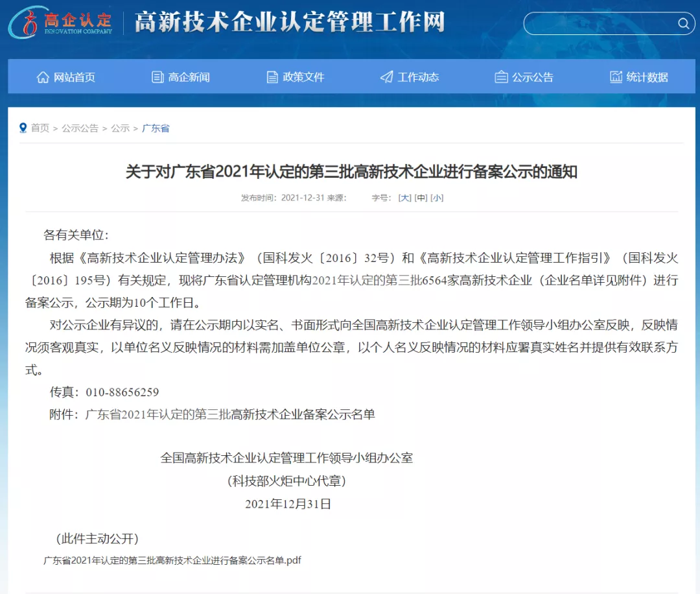Open the 统计数据 menu item
This screenshot has height=594, width=700.
(x=647, y=77)
